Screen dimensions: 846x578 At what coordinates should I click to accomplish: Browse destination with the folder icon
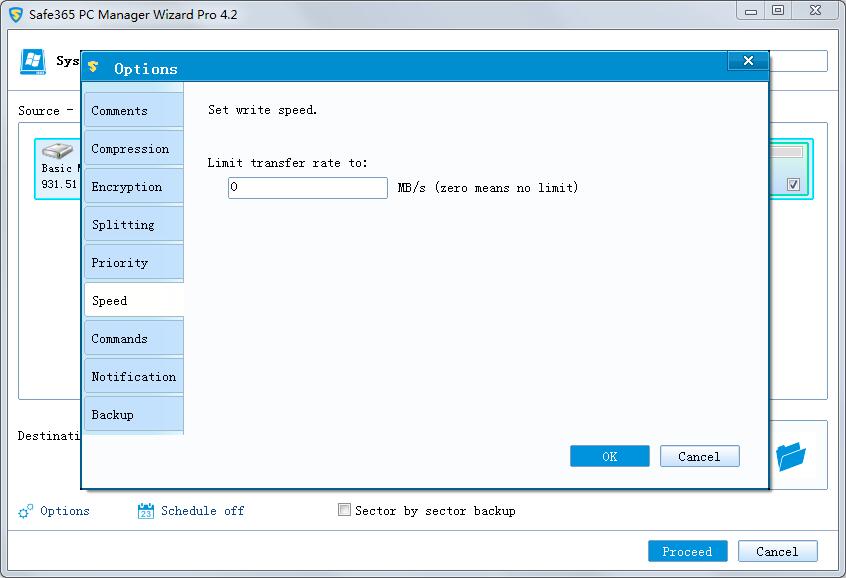tap(791, 457)
